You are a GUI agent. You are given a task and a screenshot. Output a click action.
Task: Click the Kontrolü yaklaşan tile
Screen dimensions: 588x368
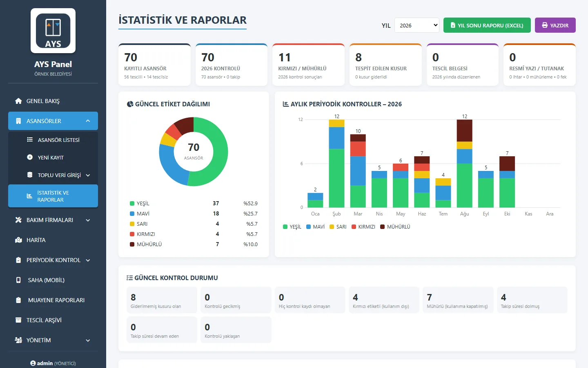[x=236, y=330]
